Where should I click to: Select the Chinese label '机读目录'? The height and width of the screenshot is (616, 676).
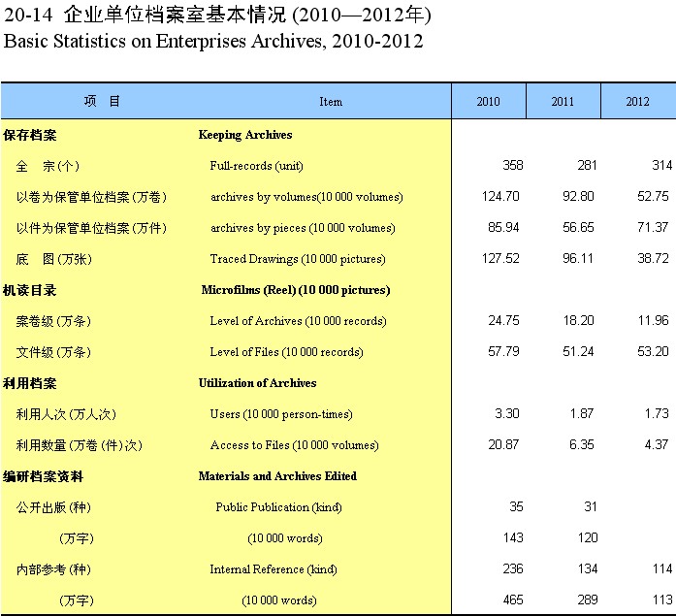tap(30, 290)
